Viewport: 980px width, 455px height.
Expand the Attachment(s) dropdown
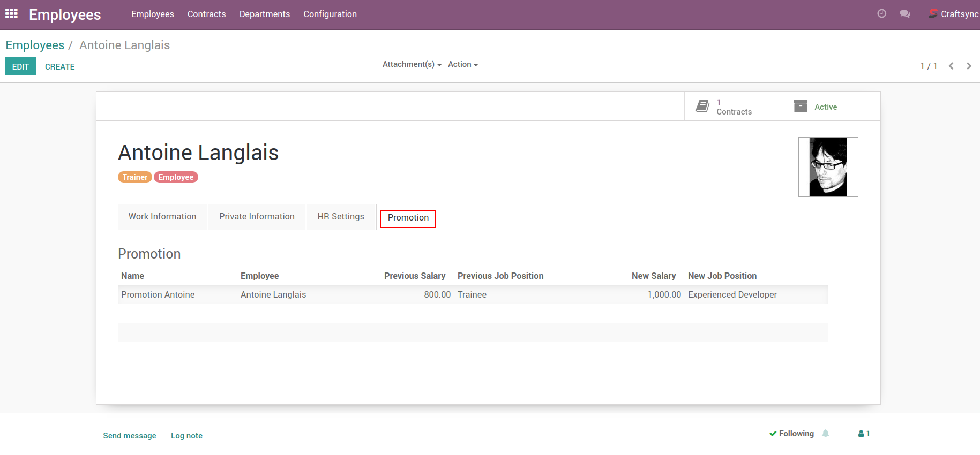coord(412,64)
